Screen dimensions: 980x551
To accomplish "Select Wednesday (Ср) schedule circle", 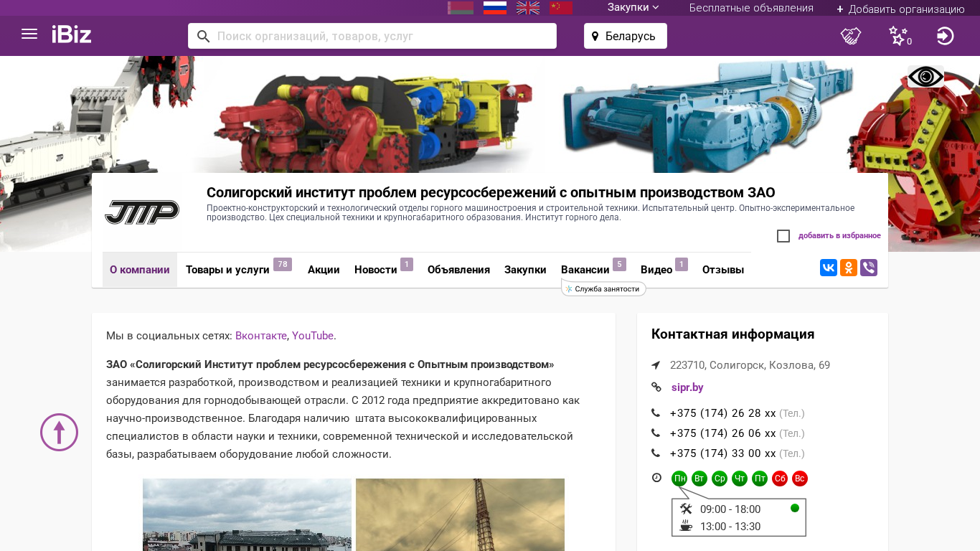I will coord(720,479).
